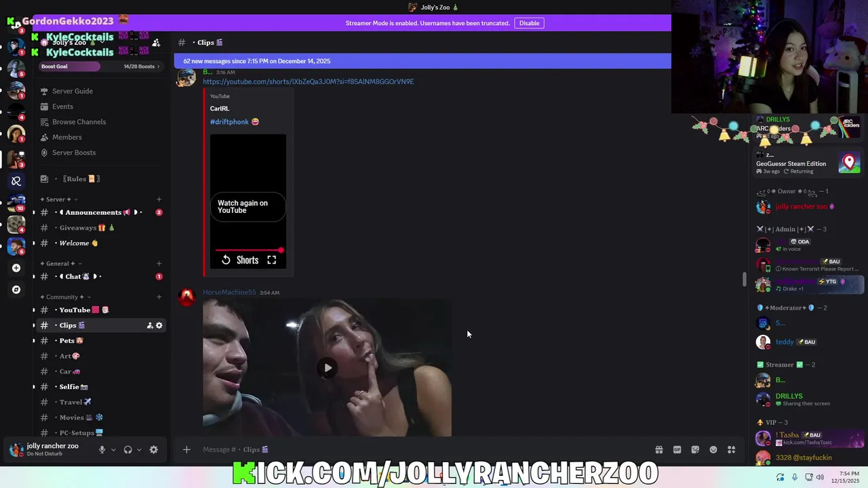The width and height of the screenshot is (868, 488).
Task: Click Disable in the Streamer Mode banner
Action: click(529, 23)
